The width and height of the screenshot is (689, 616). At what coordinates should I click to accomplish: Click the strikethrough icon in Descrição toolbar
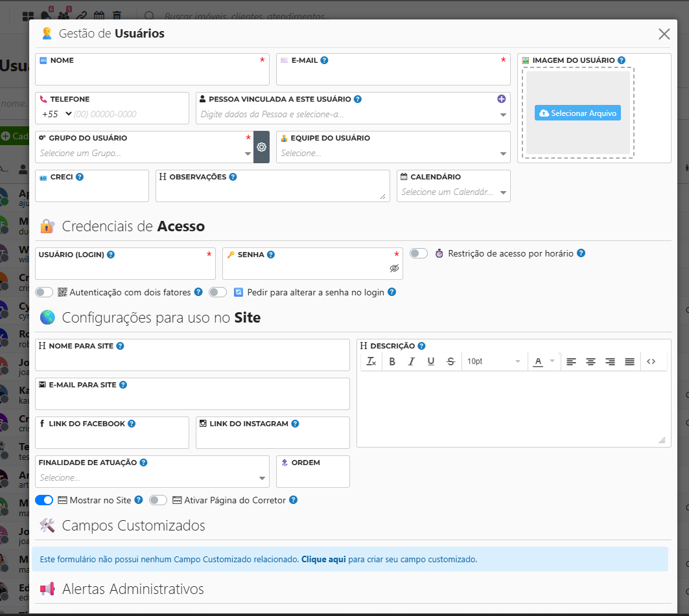pyautogui.click(x=450, y=361)
